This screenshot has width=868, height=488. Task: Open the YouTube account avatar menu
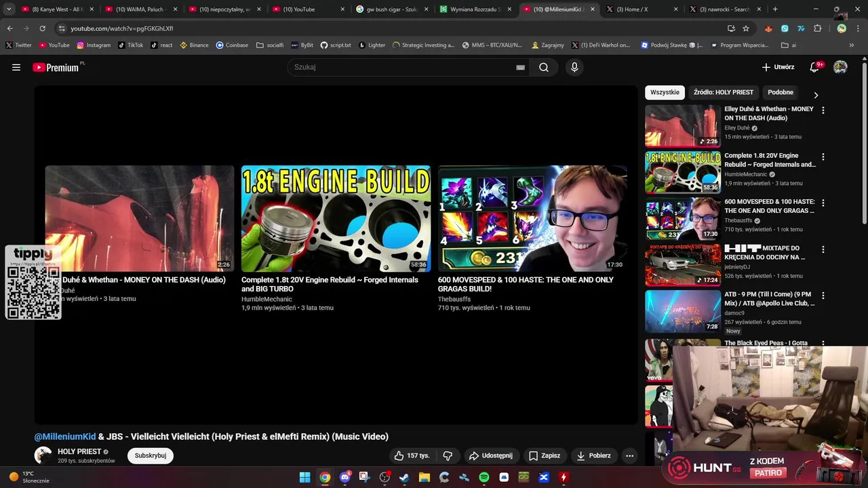point(840,67)
